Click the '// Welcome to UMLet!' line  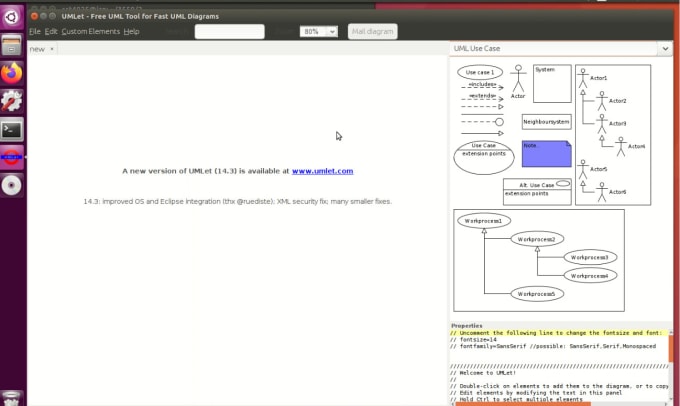[x=483, y=373]
